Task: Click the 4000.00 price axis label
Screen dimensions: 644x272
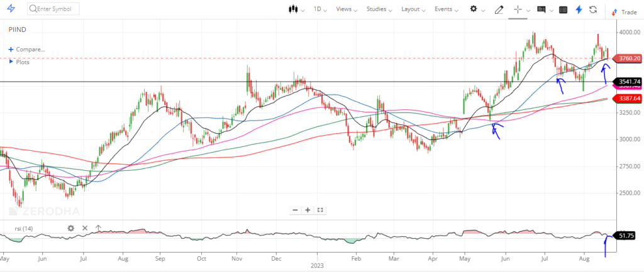Action: [630, 33]
